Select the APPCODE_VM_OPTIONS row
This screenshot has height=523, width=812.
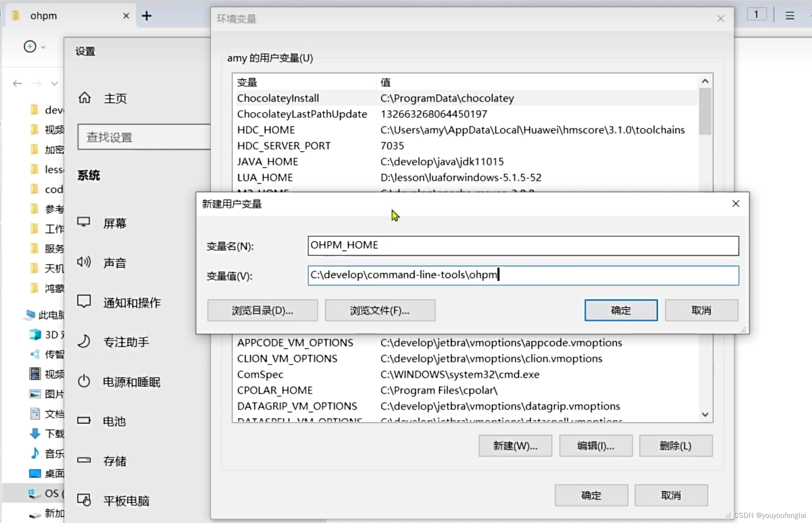[466, 343]
